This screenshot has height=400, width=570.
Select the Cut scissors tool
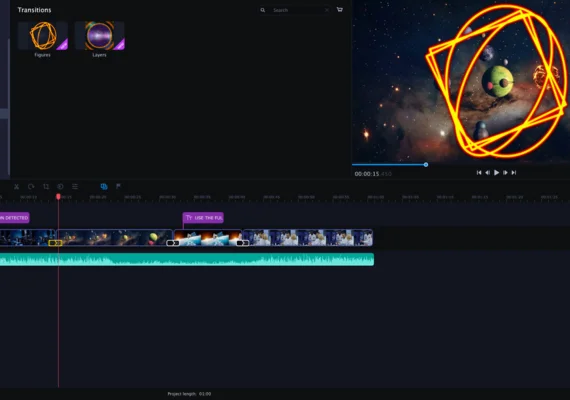click(16, 187)
